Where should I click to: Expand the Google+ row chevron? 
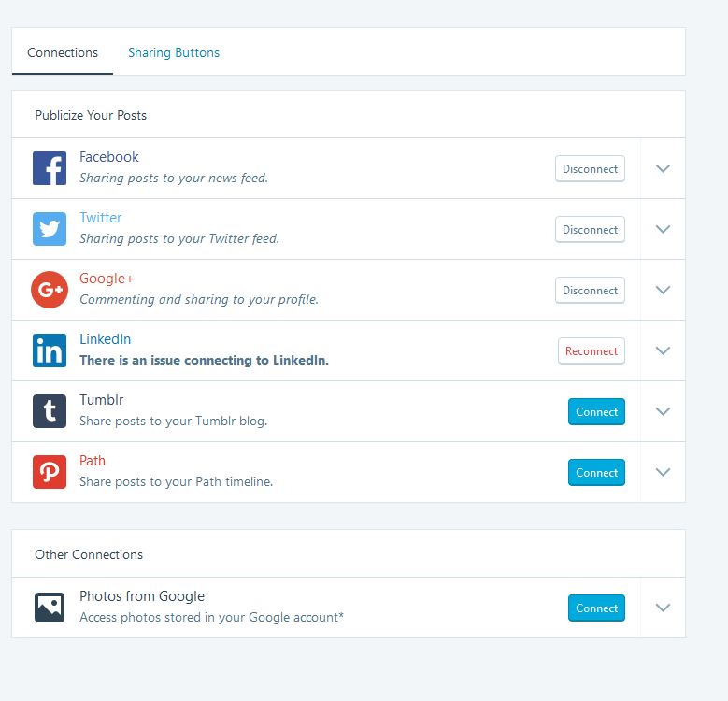click(663, 290)
